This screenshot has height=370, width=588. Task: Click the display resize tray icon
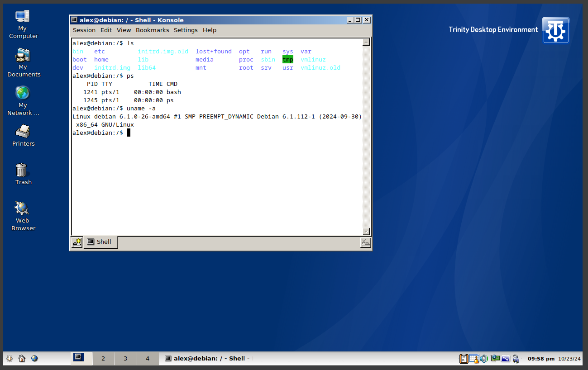click(x=505, y=359)
